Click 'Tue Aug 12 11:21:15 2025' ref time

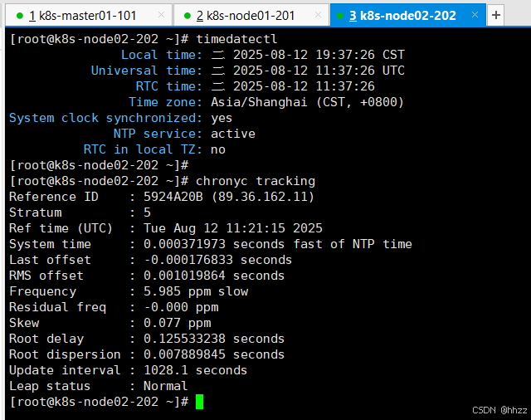pyautogui.click(x=233, y=228)
